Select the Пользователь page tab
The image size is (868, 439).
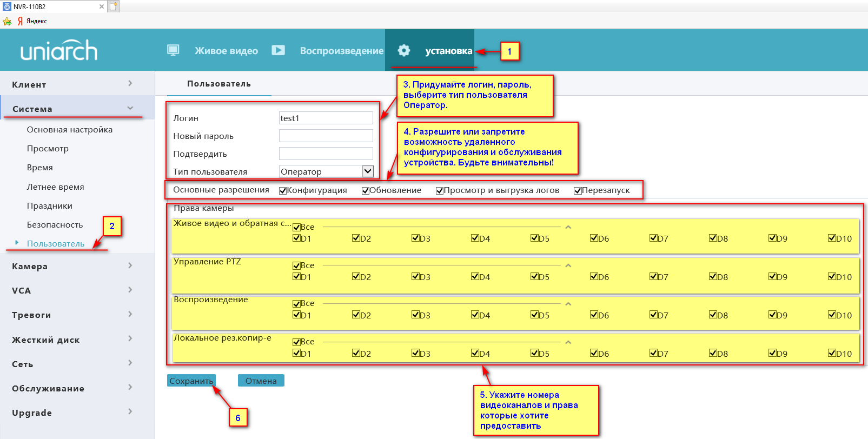tap(218, 84)
